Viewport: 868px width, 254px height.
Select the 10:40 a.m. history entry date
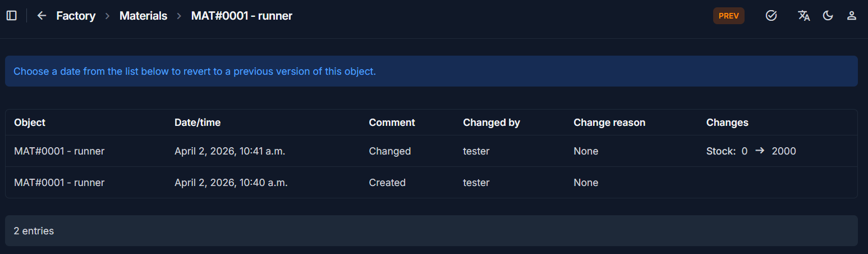point(231,183)
